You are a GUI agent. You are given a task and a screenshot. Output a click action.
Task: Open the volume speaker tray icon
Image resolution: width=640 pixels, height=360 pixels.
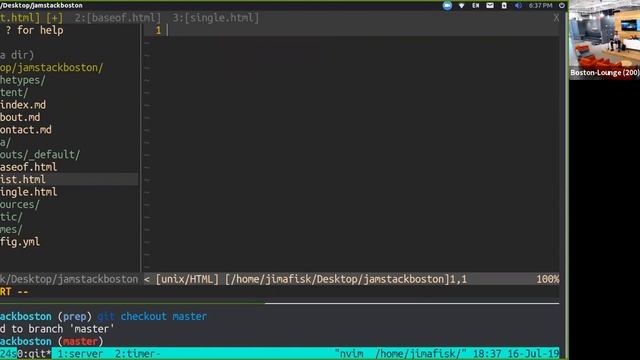(x=518, y=5)
